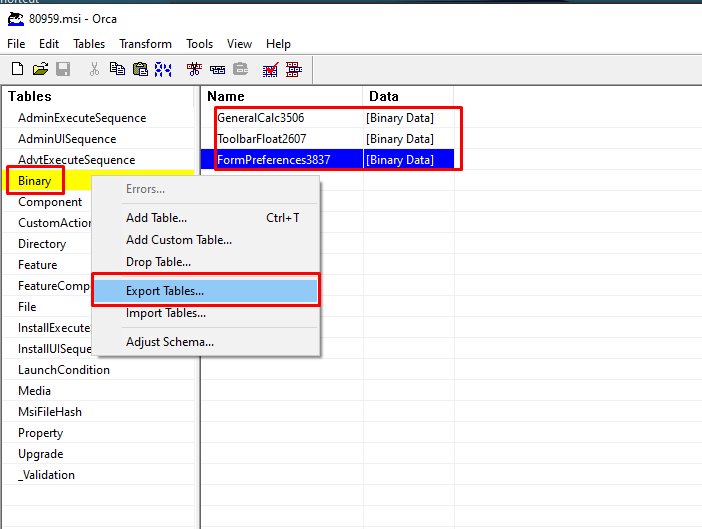Select the Upgrade table
The height and width of the screenshot is (529, 702).
click(41, 454)
